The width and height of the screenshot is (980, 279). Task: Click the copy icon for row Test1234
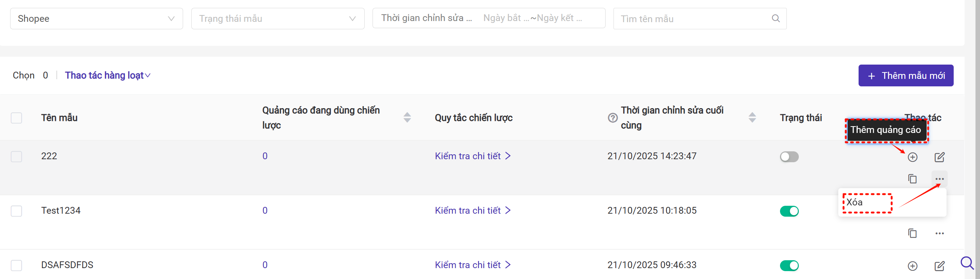tap(912, 233)
